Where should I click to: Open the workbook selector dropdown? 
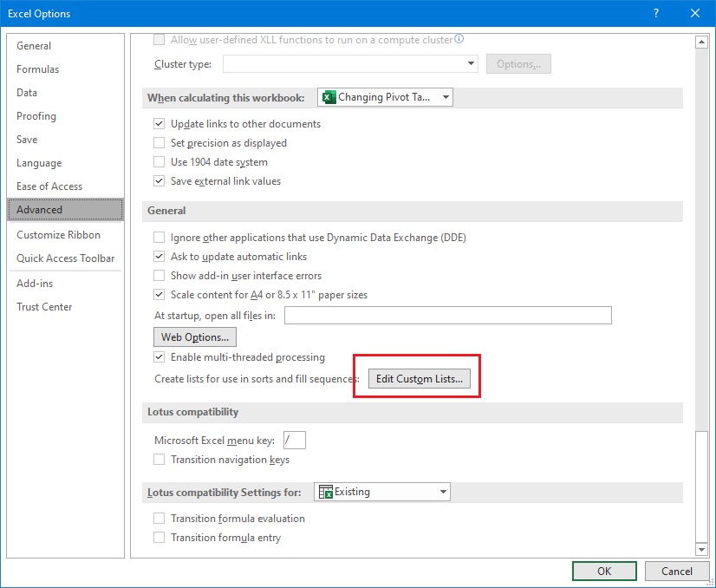[x=385, y=97]
